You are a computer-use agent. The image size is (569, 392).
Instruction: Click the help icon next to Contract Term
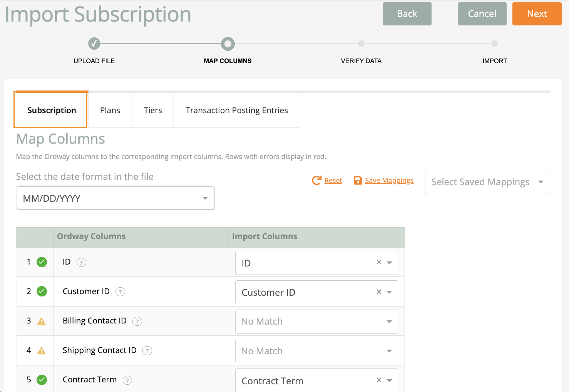point(127,380)
